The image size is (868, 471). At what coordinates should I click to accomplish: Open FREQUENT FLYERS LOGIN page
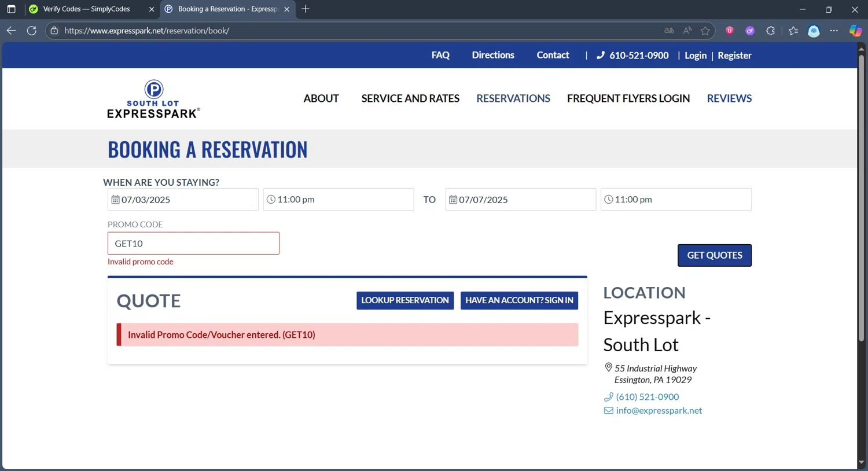[x=628, y=99]
